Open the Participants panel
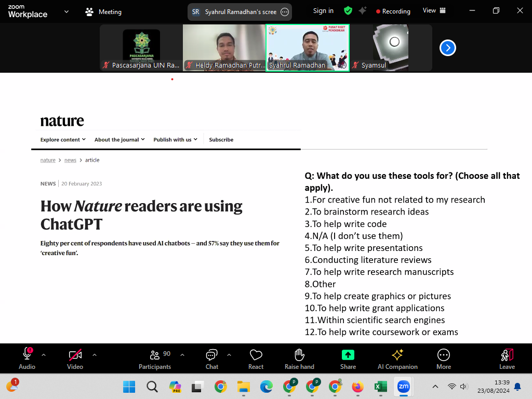532x399 pixels. pyautogui.click(x=155, y=358)
